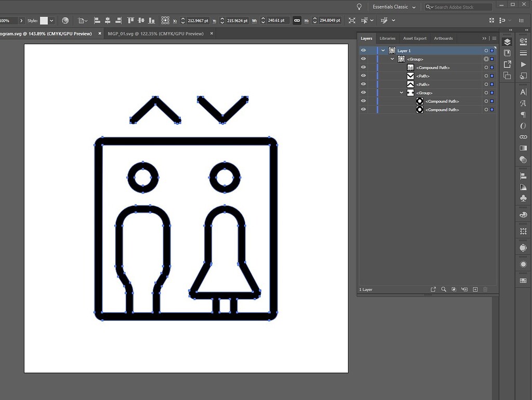This screenshot has width=532, height=400.
Task: Open the Style dropdown in the control bar
Action: pyautogui.click(x=50, y=20)
